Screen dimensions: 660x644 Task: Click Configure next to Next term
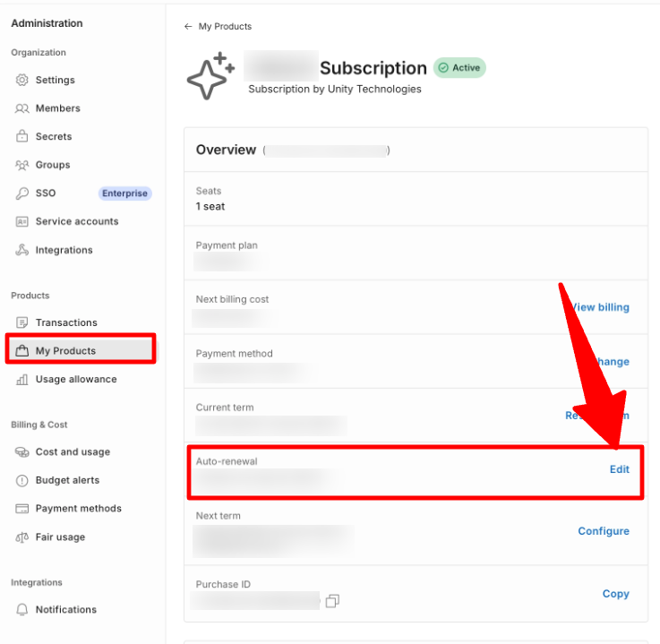(x=604, y=531)
